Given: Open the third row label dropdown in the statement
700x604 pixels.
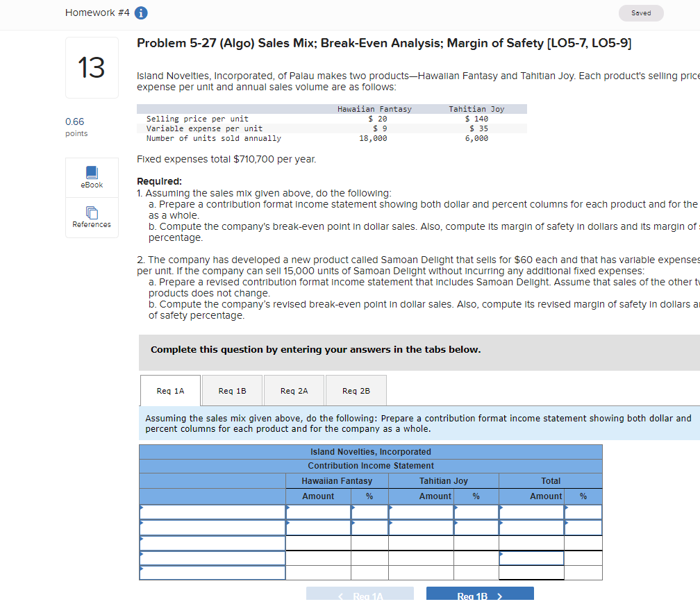Looking at the screenshot, I should coord(212,542).
